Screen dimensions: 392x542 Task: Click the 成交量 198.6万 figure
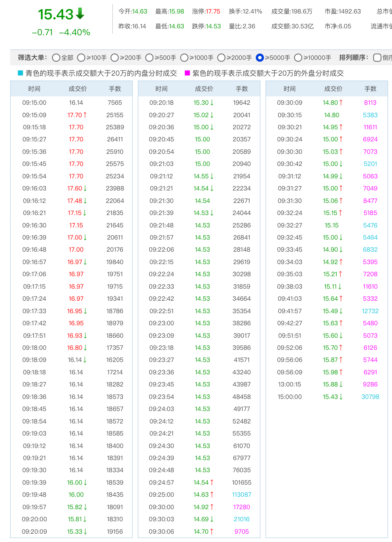click(x=302, y=11)
